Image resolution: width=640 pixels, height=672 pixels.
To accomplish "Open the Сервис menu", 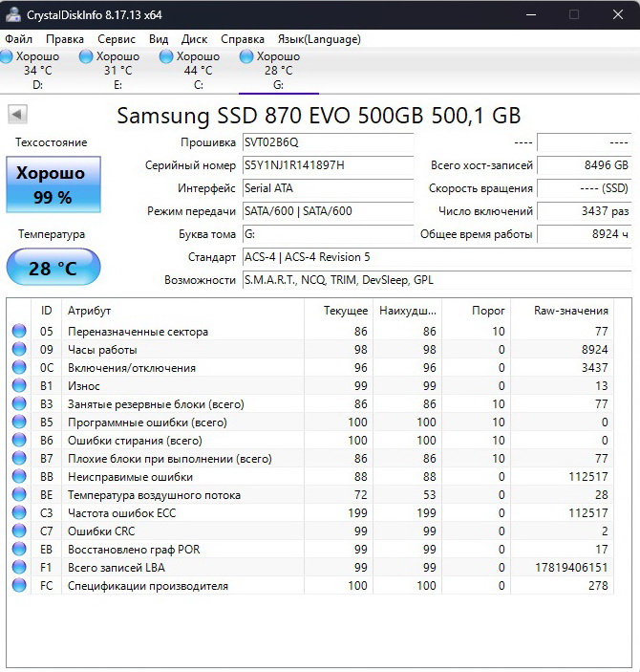I will pos(117,39).
